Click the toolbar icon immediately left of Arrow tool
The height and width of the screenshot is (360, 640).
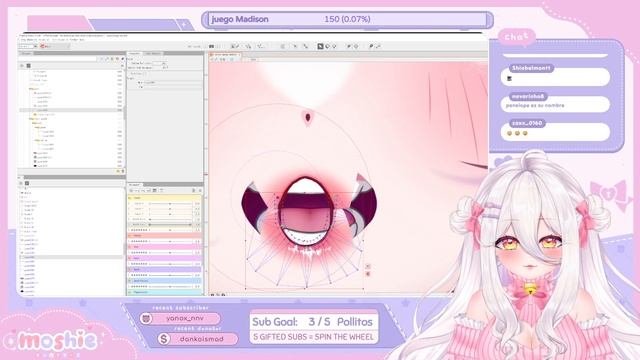(x=306, y=47)
